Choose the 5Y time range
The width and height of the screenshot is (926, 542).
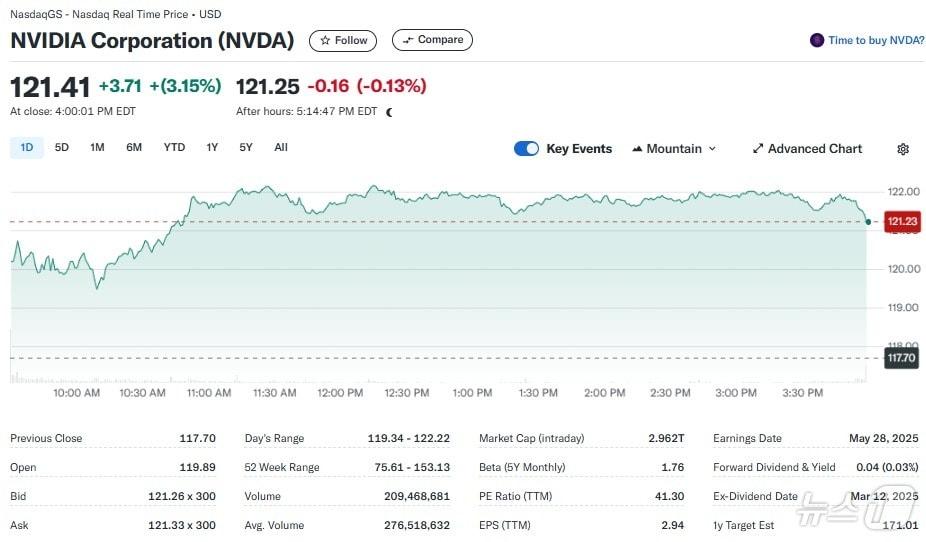pos(246,148)
